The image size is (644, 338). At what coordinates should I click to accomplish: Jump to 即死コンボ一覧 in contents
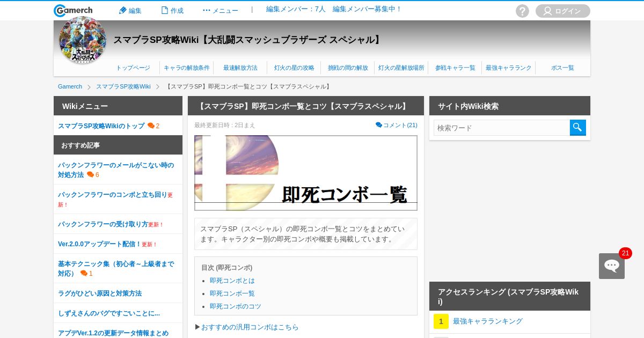tap(232, 293)
